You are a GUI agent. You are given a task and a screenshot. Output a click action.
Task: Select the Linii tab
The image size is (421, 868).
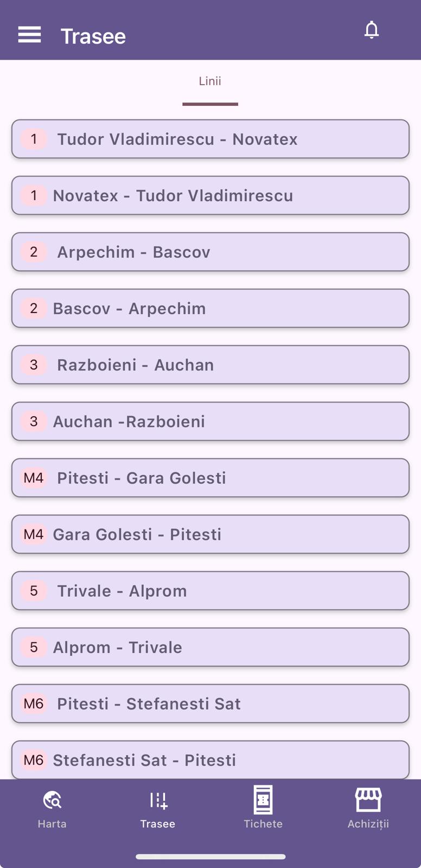click(x=210, y=81)
